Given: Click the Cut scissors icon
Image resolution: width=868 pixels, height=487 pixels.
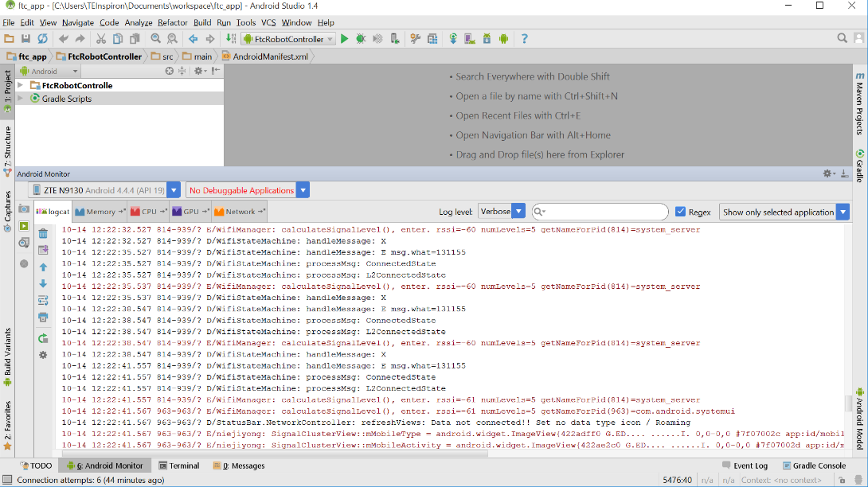Looking at the screenshot, I should coord(101,39).
